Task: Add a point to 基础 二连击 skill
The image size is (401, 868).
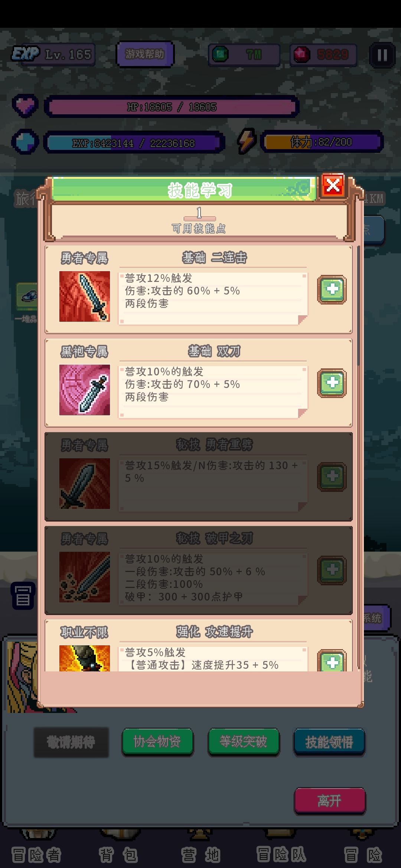Action: (x=332, y=290)
